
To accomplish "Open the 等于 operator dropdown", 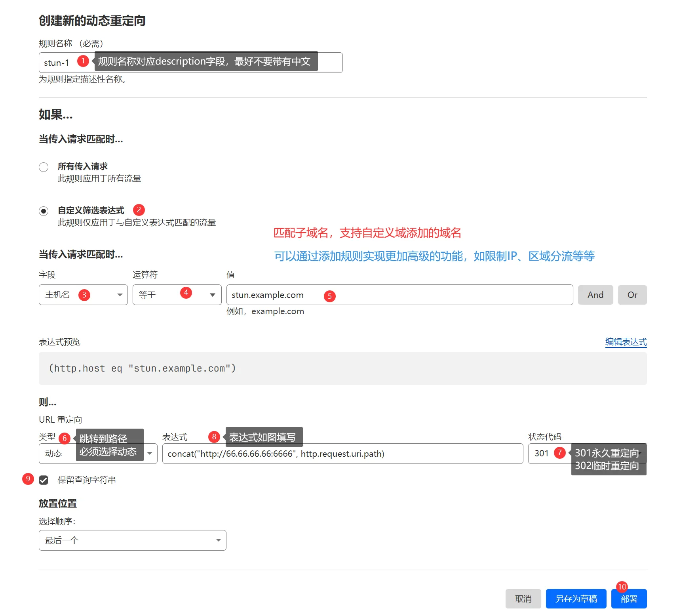I will click(x=177, y=295).
